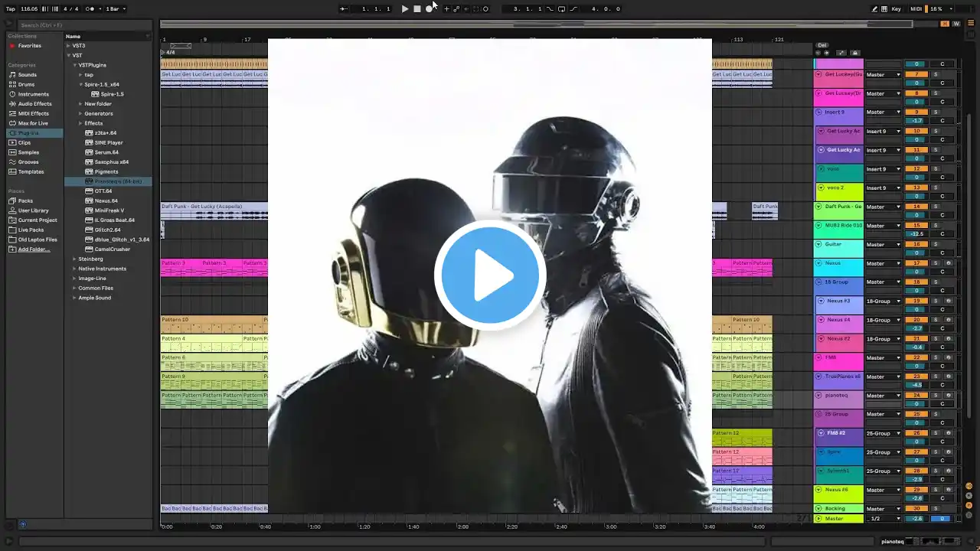Stop playback with the transport Stop button
This screenshot has width=980, height=551.
[417, 9]
